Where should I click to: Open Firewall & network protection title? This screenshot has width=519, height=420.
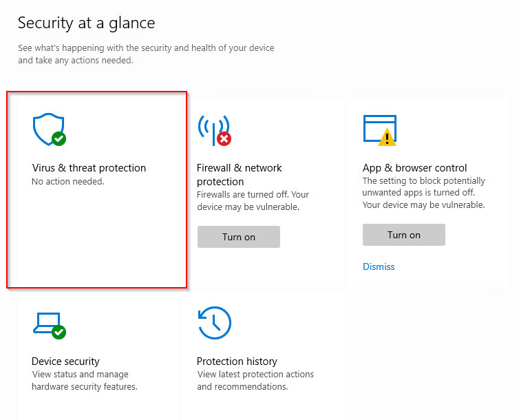click(x=239, y=175)
